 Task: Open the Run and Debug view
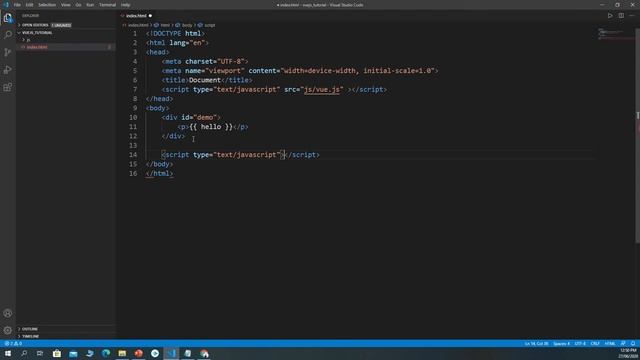tap(8, 70)
